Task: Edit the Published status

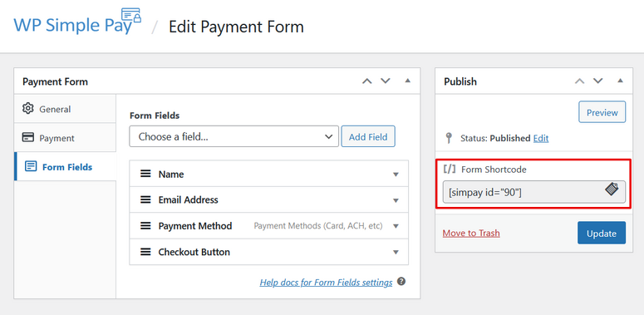Action: click(x=541, y=139)
